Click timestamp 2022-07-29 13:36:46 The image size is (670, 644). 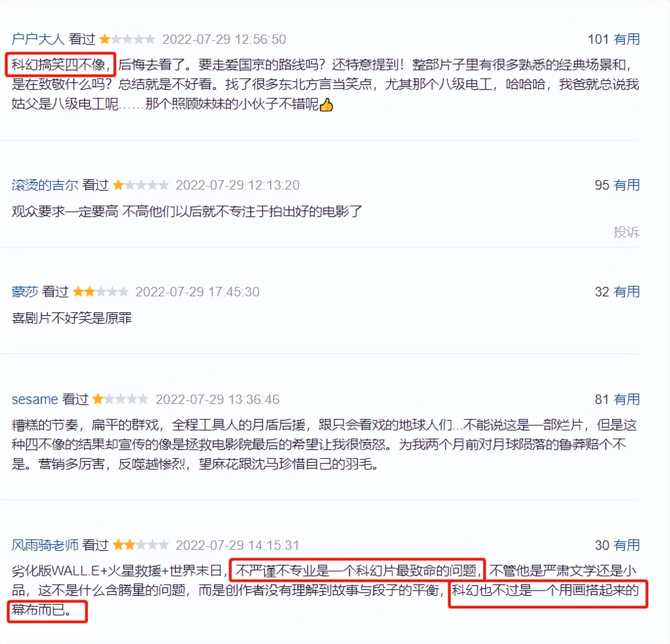click(218, 399)
